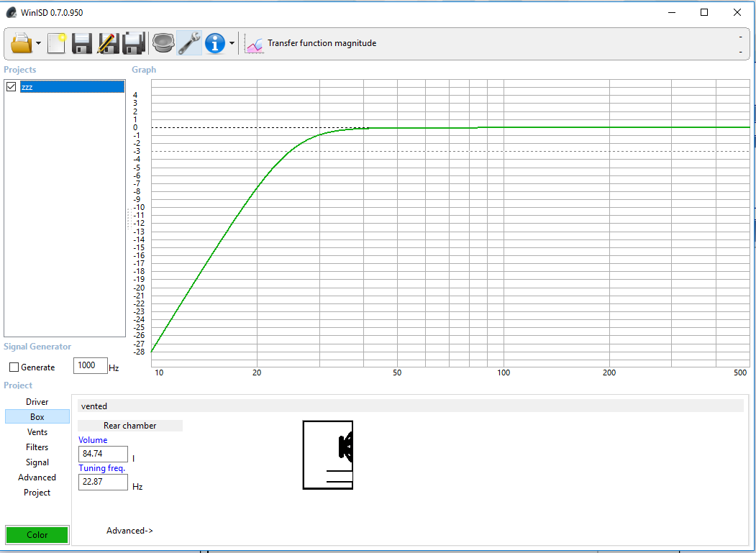Screen dimensions: 756x553
Task: Click Save As floppy with pencil icon
Action: tap(108, 43)
